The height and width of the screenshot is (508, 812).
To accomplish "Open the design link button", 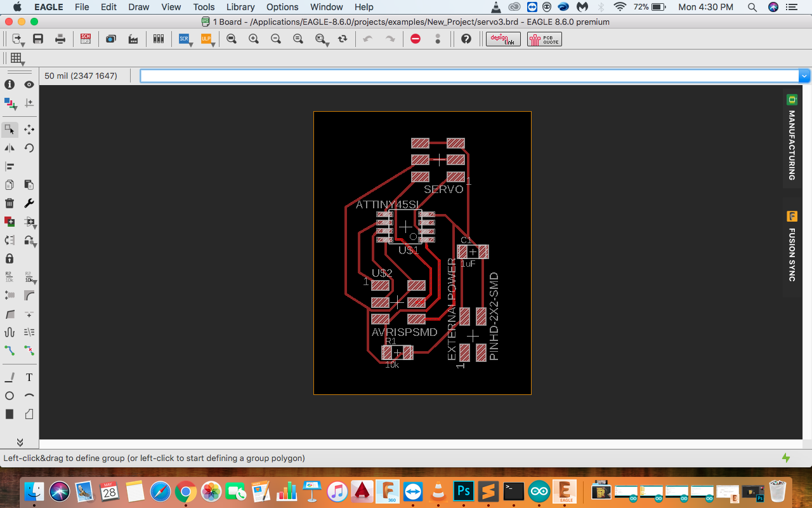I will 503,39.
